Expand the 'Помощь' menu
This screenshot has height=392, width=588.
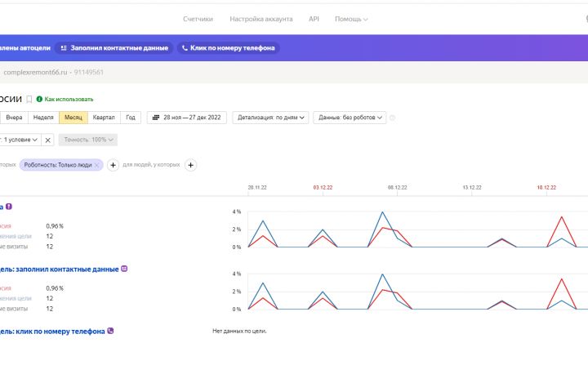coord(351,19)
